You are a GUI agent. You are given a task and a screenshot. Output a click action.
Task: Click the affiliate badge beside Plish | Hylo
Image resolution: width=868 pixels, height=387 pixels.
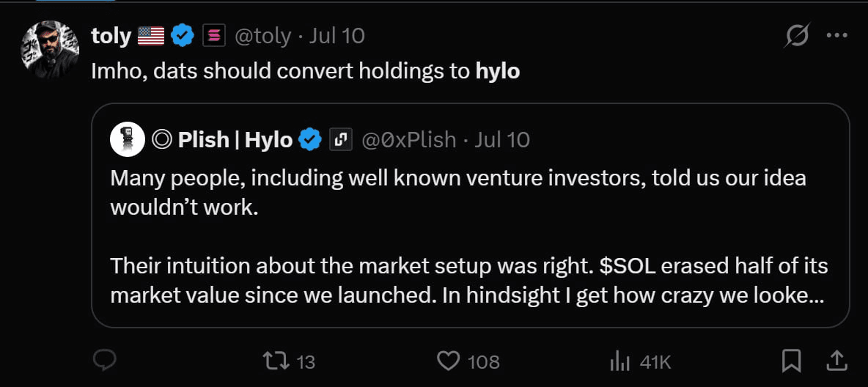(341, 139)
